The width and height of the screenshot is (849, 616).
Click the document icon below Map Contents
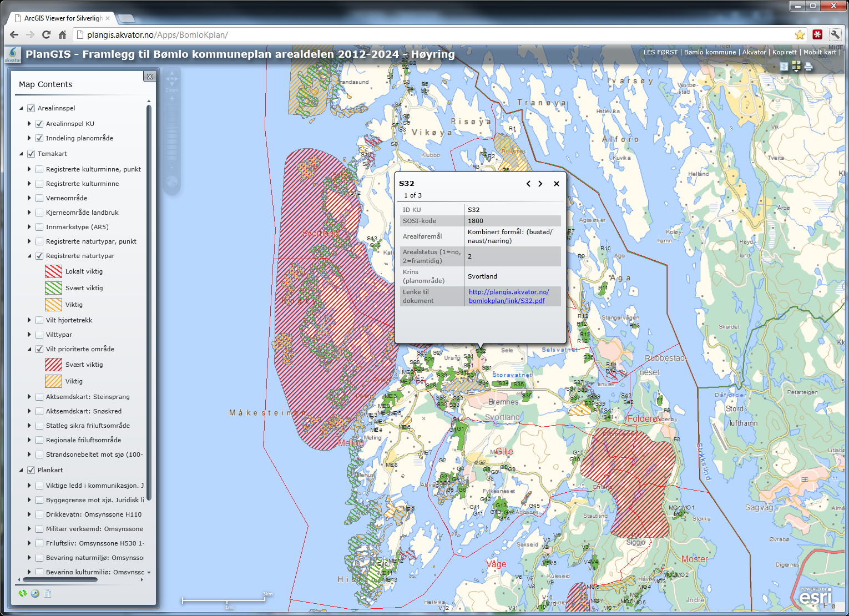pyautogui.click(x=48, y=593)
